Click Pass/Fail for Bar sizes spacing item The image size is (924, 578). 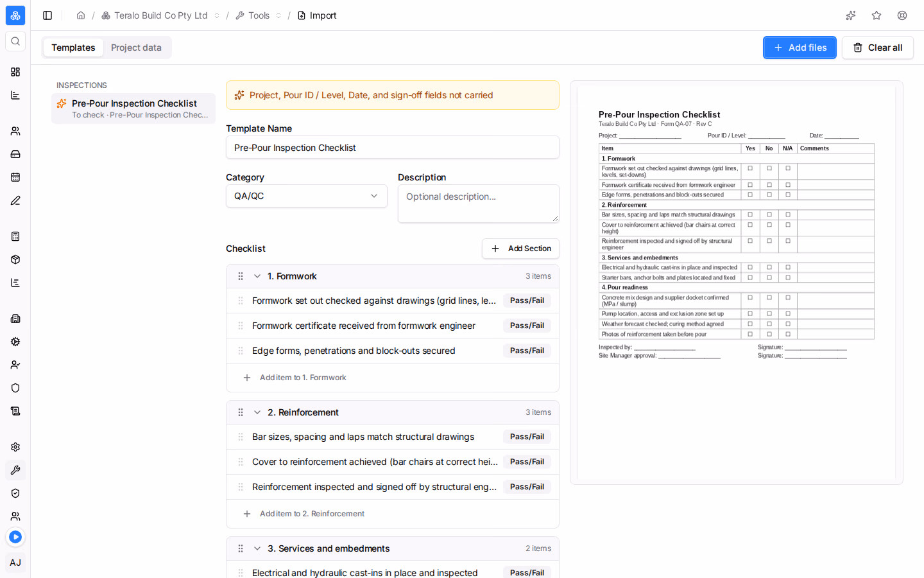(527, 437)
